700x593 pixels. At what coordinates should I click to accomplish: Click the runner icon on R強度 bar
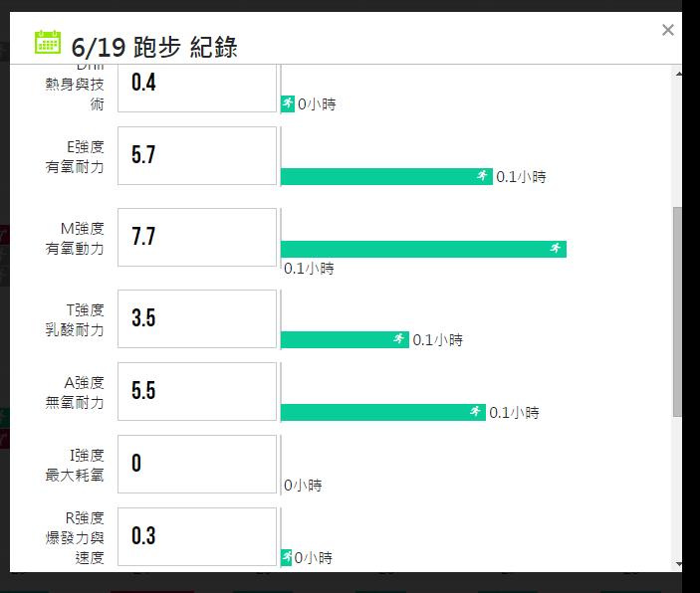(287, 556)
